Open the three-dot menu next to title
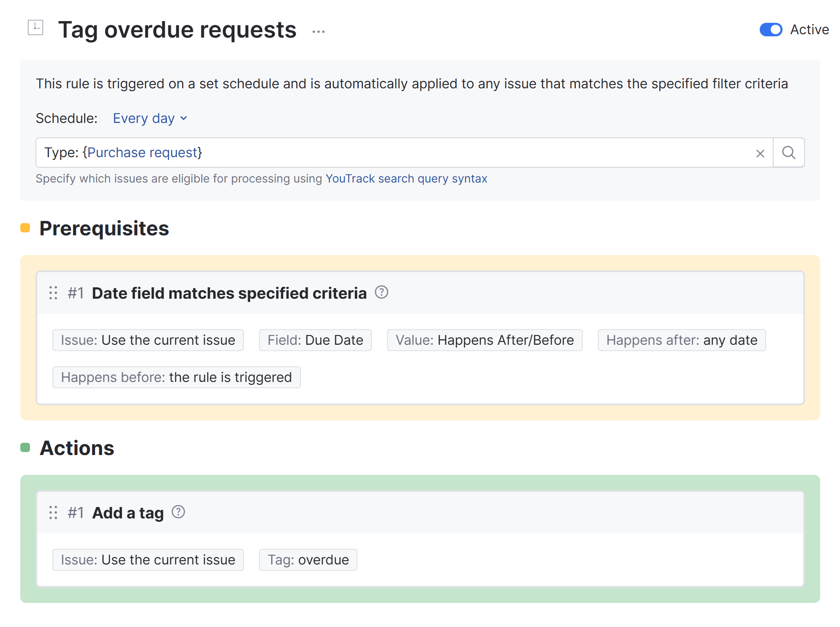 pyautogui.click(x=318, y=32)
